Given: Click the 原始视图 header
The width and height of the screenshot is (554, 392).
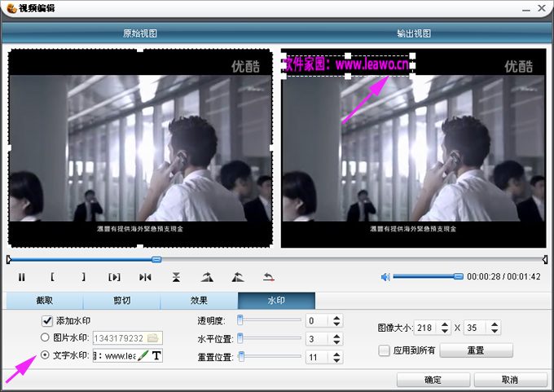Looking at the screenshot, I should [140, 33].
